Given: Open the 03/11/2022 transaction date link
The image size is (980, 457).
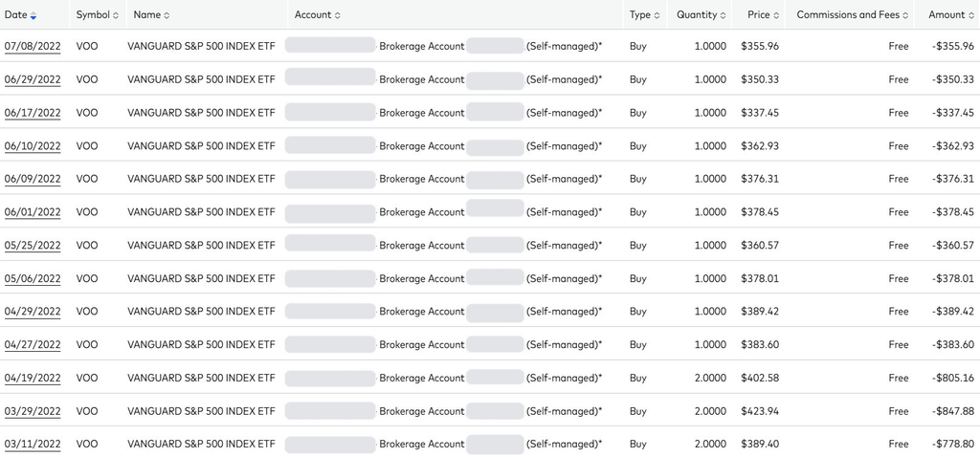Looking at the screenshot, I should coord(33,445).
